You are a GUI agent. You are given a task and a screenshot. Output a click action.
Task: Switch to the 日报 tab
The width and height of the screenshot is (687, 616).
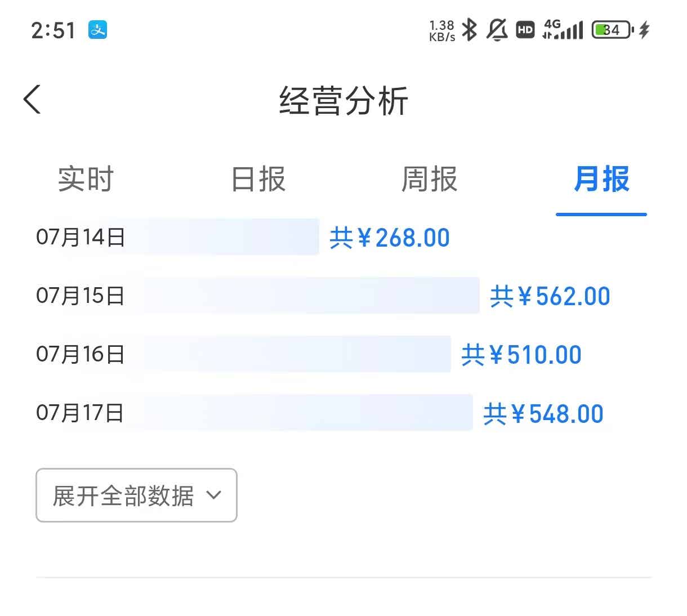258,180
